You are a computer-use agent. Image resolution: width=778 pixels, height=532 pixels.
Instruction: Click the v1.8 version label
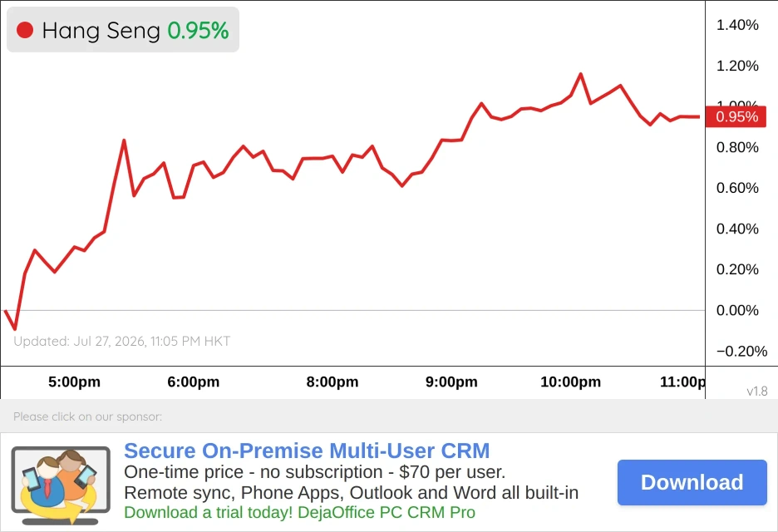[x=757, y=391]
